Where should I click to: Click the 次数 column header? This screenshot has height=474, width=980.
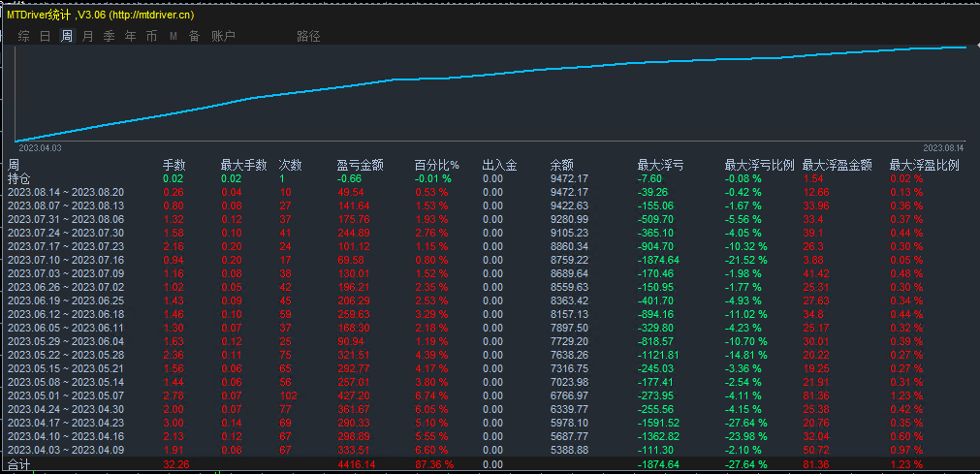(290, 165)
